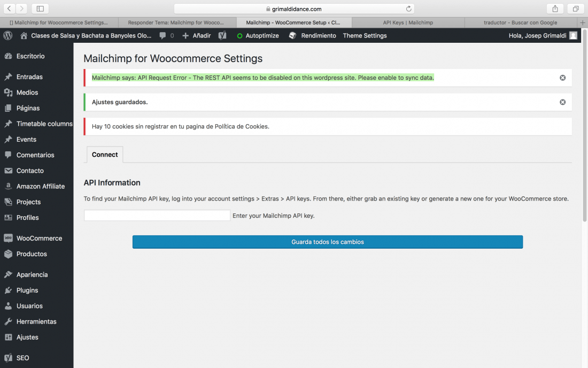Click the Ajustes sliders icon
The height and width of the screenshot is (368, 588).
click(x=8, y=337)
